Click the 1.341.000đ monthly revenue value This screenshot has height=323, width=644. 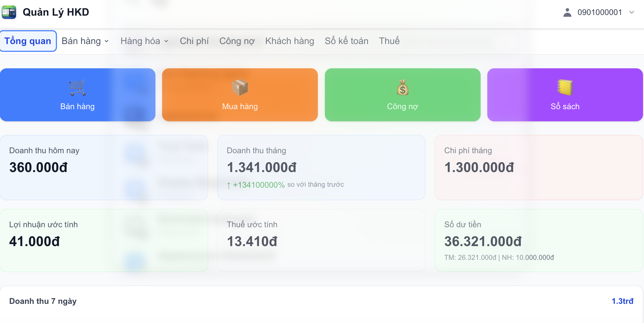point(262,168)
